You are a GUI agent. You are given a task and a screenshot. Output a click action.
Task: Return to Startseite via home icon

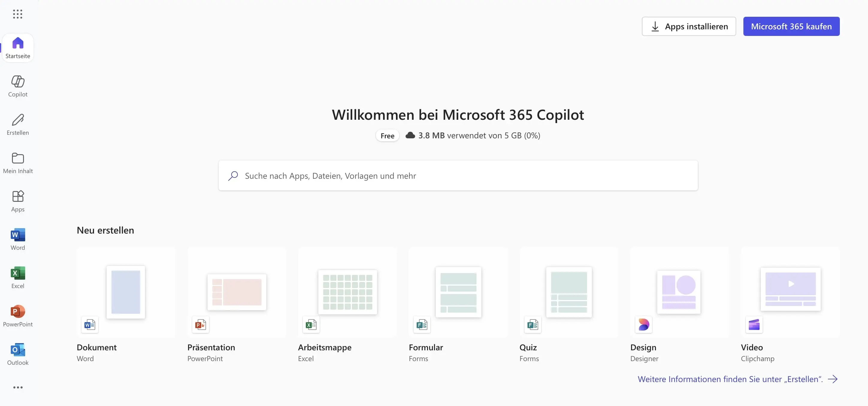(17, 48)
